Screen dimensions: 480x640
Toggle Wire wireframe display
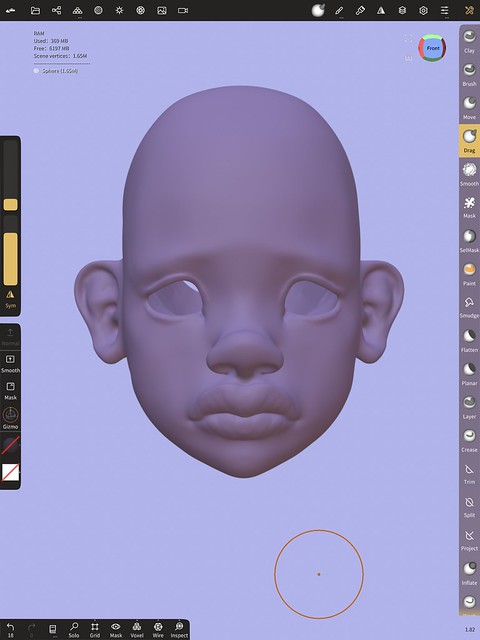158,629
